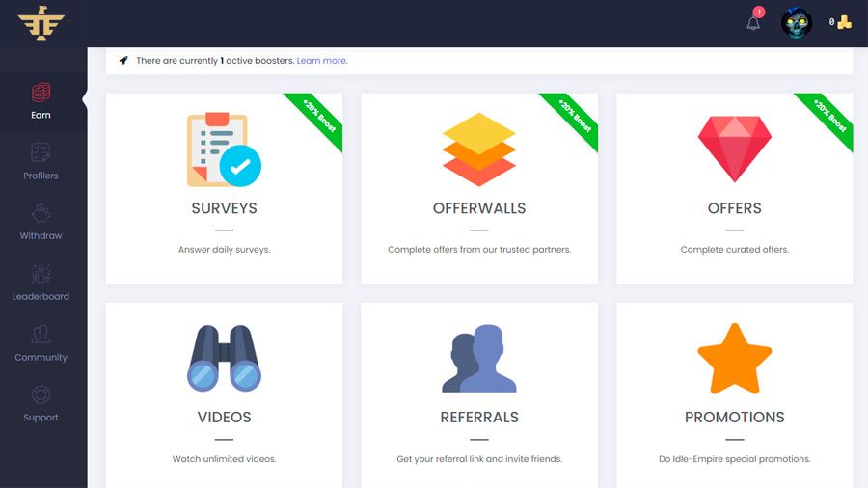Click the red diamond Offers icon
Viewport: 868px width, 488px height.
coord(734,149)
